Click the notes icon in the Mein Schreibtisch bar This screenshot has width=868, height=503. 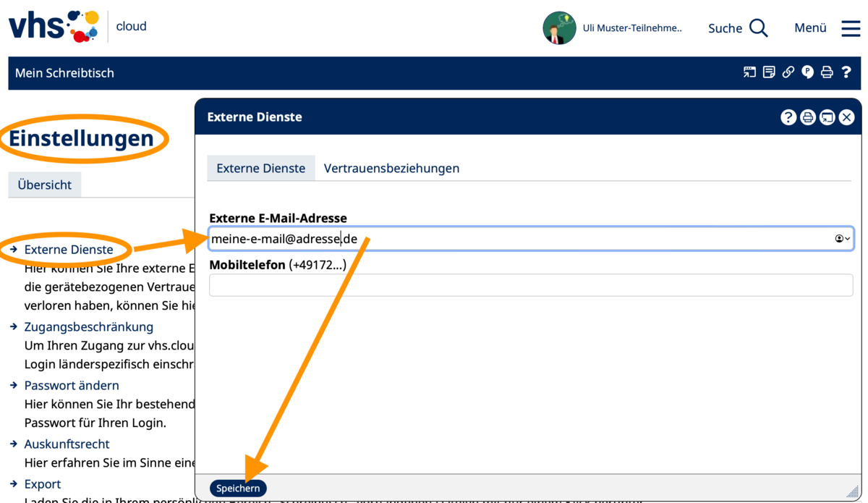tap(769, 72)
